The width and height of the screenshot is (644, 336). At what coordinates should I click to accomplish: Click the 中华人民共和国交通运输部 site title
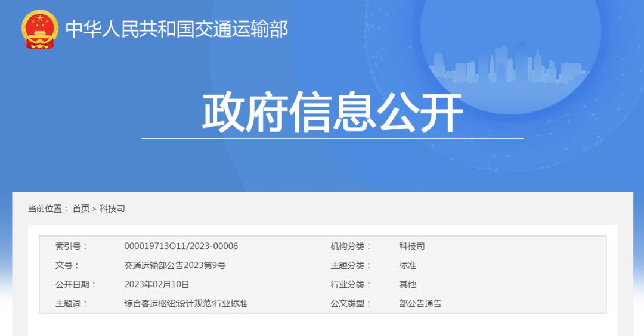176,29
